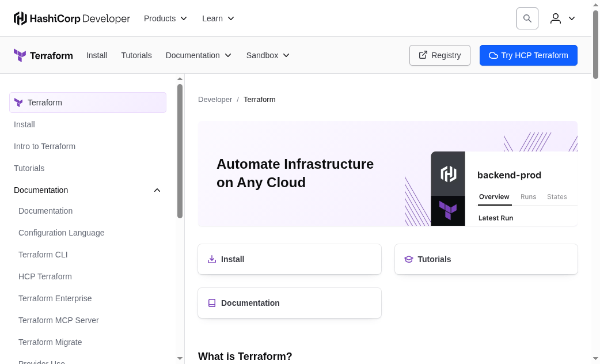600x364 pixels.
Task: Click the Developer breadcrumb link
Action: pyautogui.click(x=215, y=100)
